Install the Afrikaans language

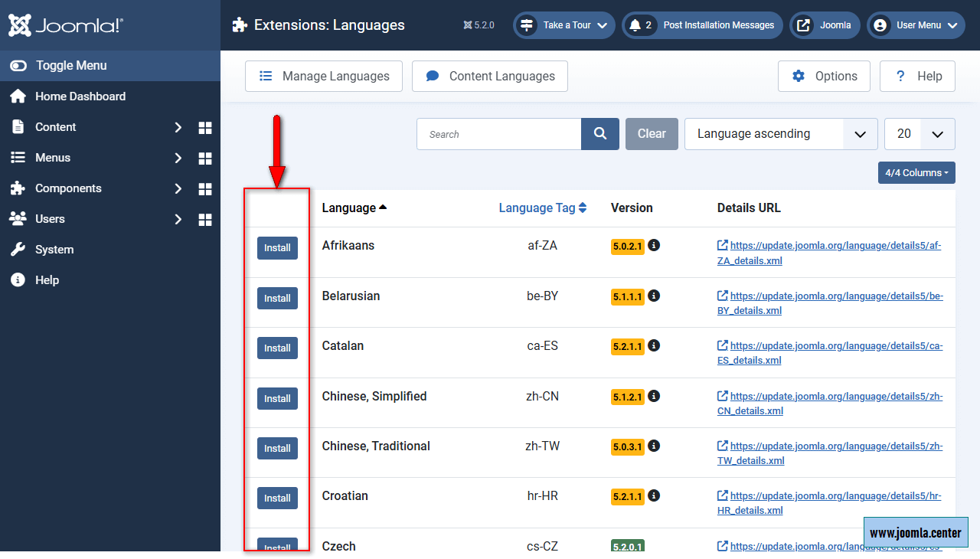(277, 248)
